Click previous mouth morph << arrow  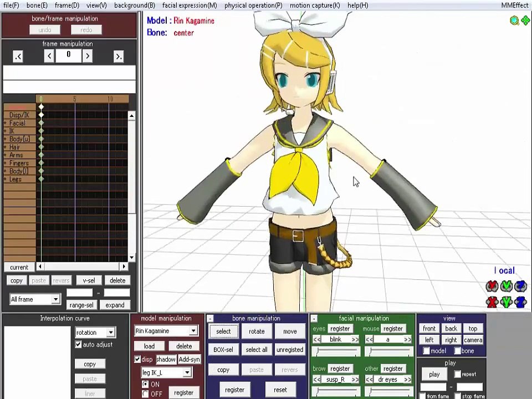tap(370, 340)
